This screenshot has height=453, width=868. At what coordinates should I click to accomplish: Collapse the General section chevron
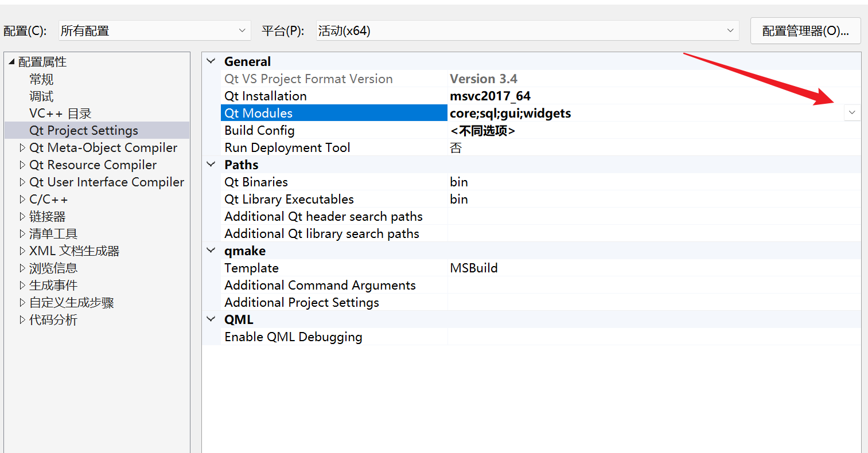click(211, 61)
